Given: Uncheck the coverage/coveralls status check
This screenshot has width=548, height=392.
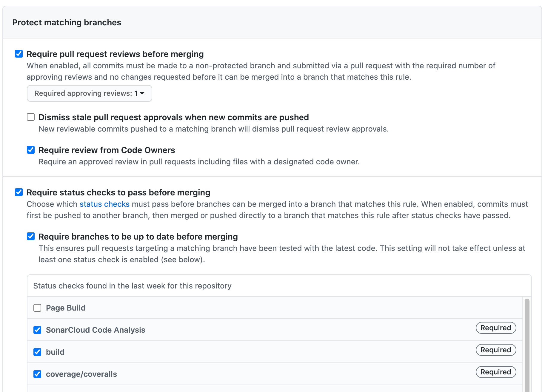Looking at the screenshot, I should (37, 374).
